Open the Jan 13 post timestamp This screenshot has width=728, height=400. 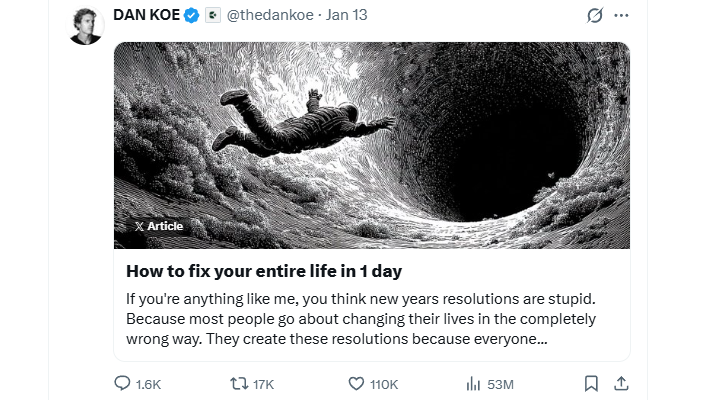click(345, 16)
